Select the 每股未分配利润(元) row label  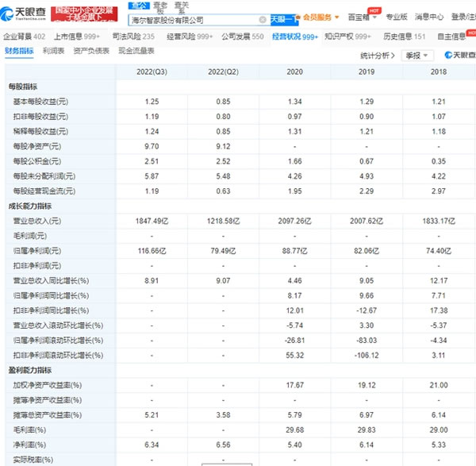(x=44, y=176)
